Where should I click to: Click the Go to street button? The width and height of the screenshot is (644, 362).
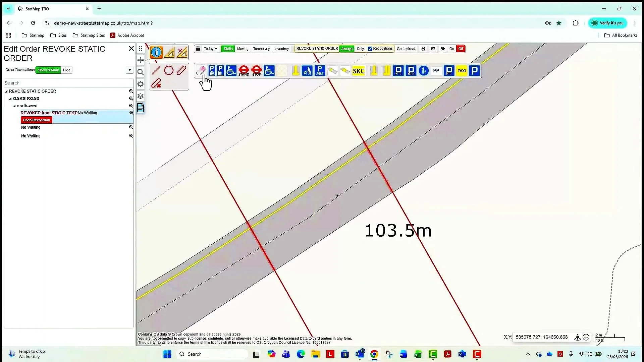pos(406,49)
